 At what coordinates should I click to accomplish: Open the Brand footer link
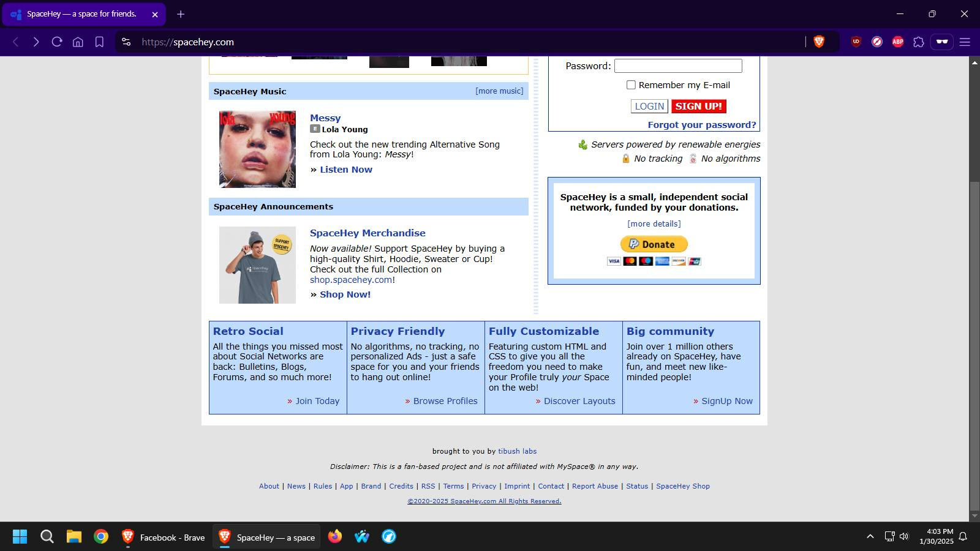coord(371,486)
